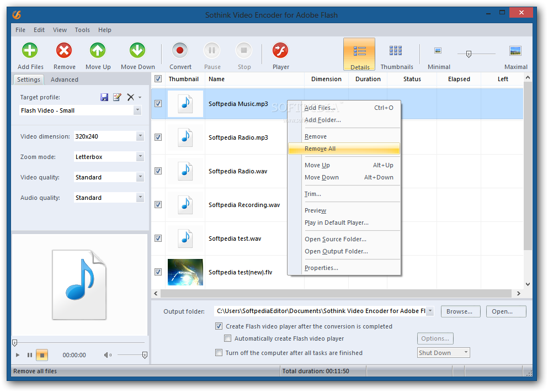Select the Settings tab
The image size is (548, 392).
[x=29, y=80]
